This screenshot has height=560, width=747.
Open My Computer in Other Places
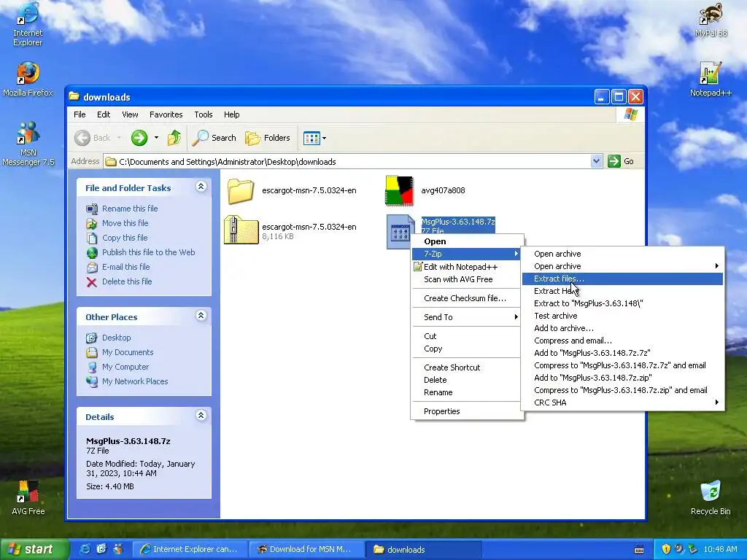pyautogui.click(x=125, y=367)
